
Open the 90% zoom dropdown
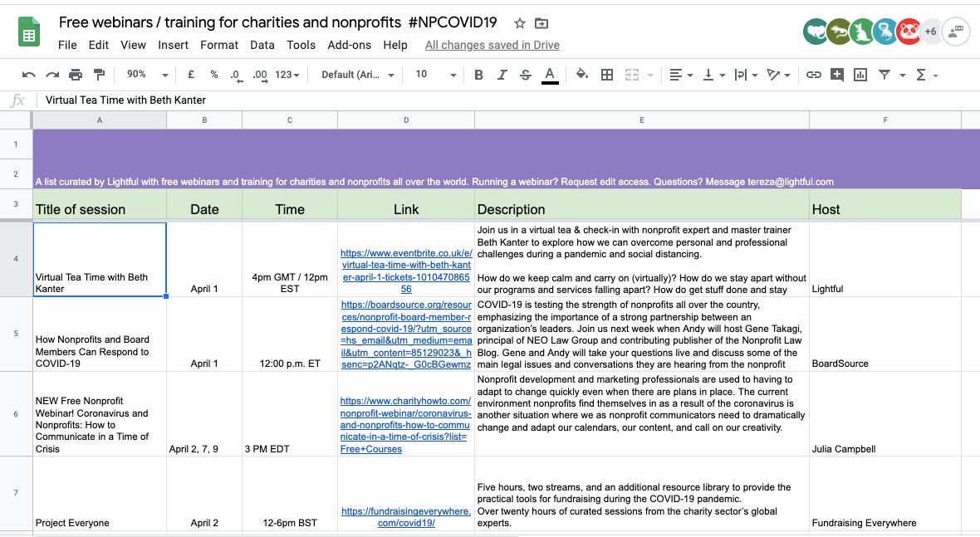click(x=148, y=75)
